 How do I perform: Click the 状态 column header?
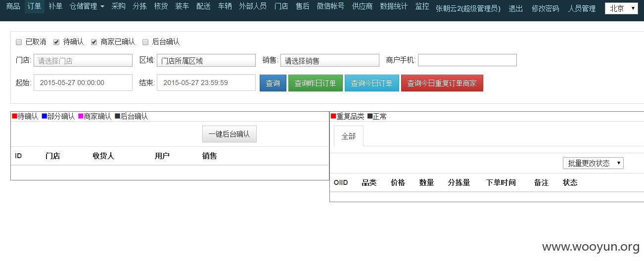(570, 182)
